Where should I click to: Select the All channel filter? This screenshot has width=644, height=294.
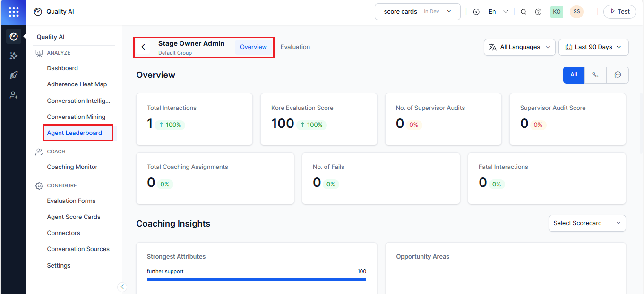[x=574, y=75]
